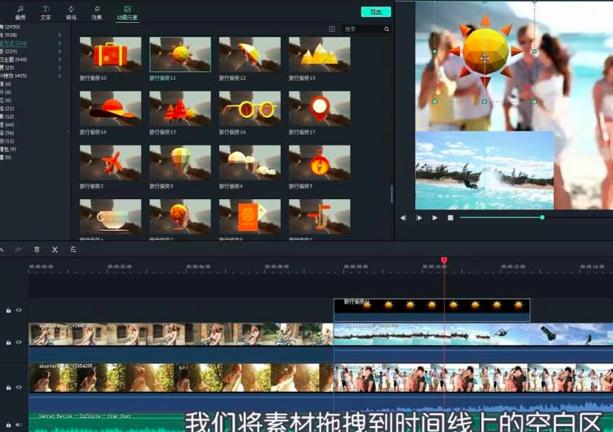Viewport: 613px width, 432px height.
Task: Switch to the Transitions (转场) tab
Action: tap(71, 11)
